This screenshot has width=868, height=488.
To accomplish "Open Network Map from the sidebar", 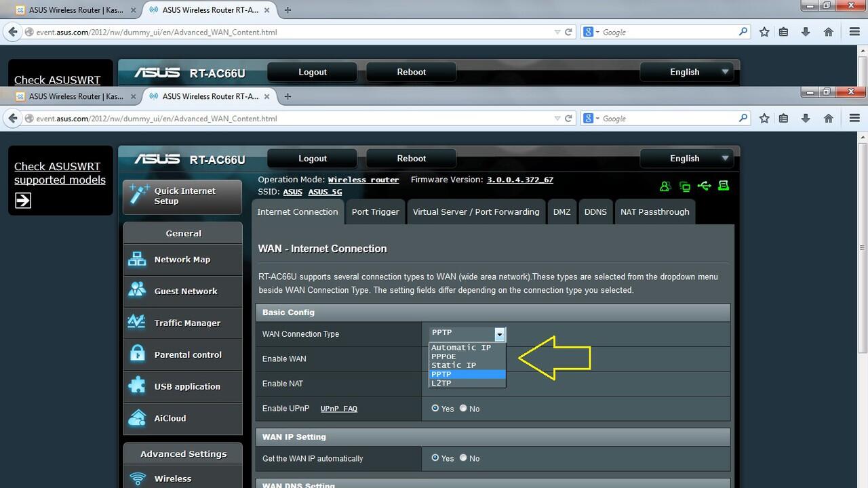I will point(182,260).
